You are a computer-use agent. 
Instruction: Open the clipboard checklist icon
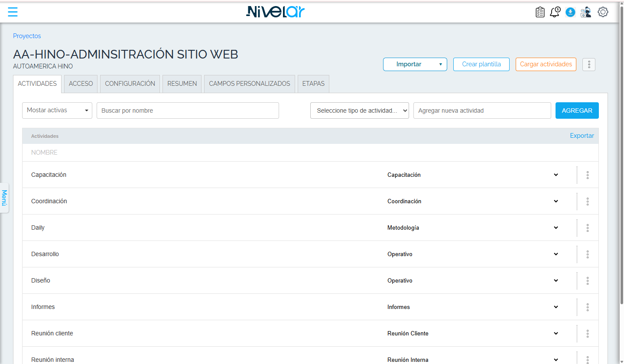pyautogui.click(x=540, y=12)
